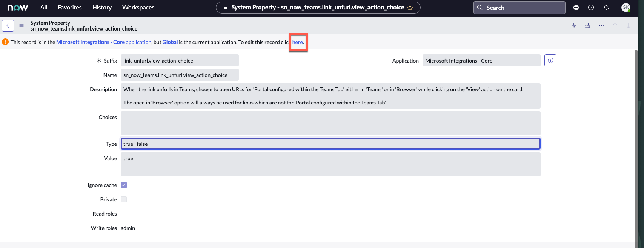Click the activity stream pulse icon

click(574, 26)
